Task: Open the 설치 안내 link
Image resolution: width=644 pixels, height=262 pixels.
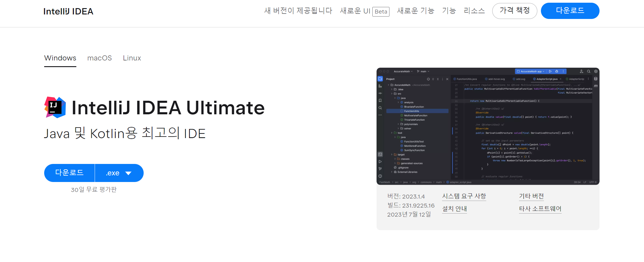Action: click(x=454, y=209)
